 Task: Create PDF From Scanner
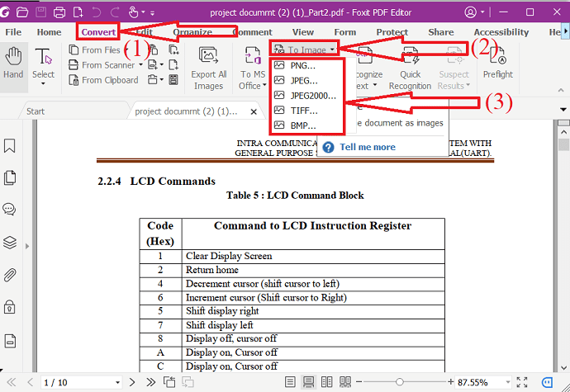(x=102, y=65)
